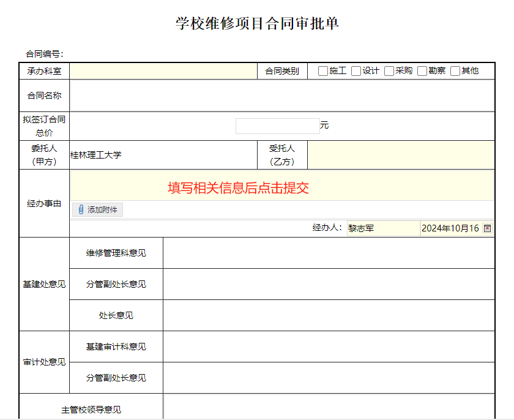Check the 施工 contract type box
The image size is (514, 420).
point(323,71)
